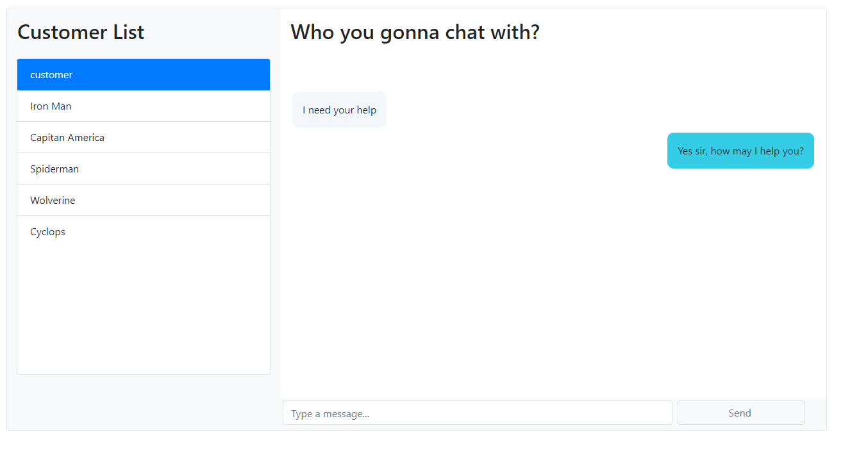The image size is (868, 455).
Task: Click white page area outside the chat card
Action: click(x=847, y=224)
